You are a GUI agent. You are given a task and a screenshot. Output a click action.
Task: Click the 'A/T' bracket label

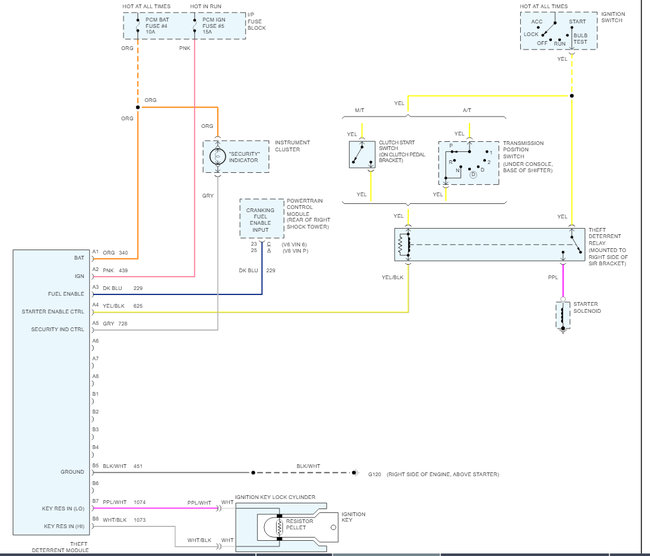click(x=467, y=110)
